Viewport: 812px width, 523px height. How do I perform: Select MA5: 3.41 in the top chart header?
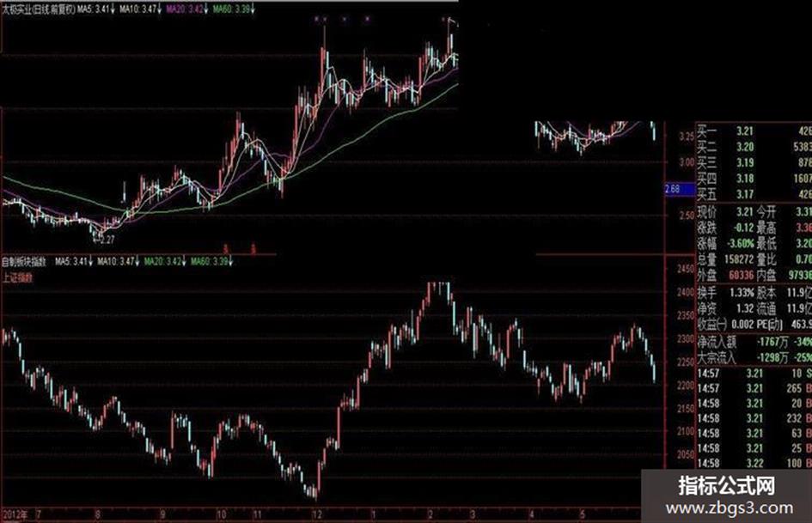tap(96, 9)
